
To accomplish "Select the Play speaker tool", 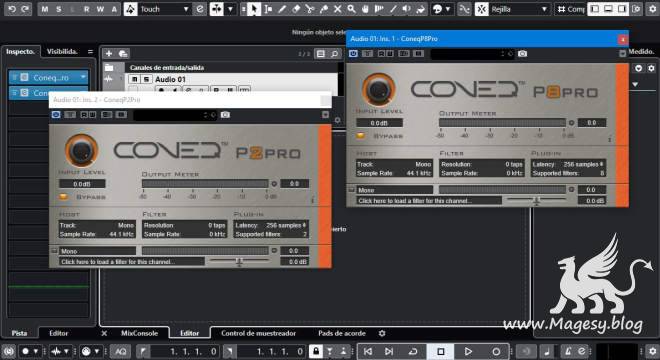I will (406, 9).
